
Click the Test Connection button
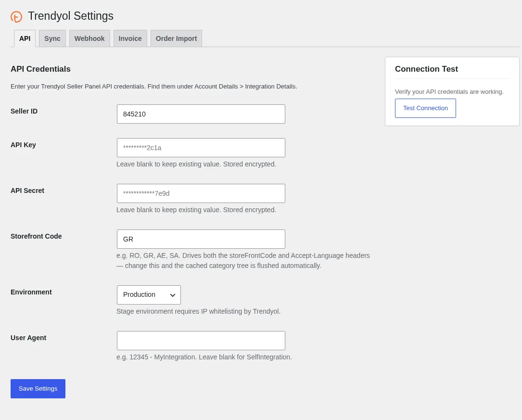(425, 108)
